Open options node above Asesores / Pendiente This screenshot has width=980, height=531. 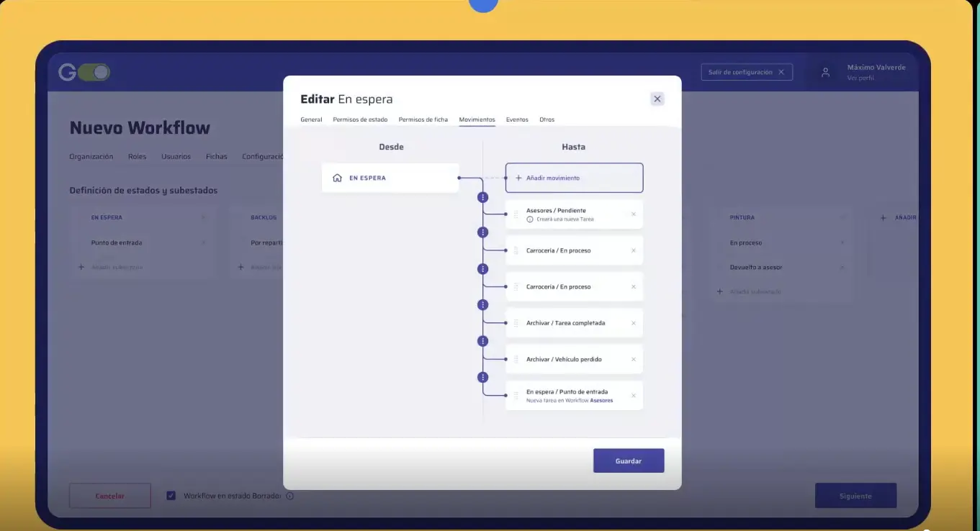482,197
